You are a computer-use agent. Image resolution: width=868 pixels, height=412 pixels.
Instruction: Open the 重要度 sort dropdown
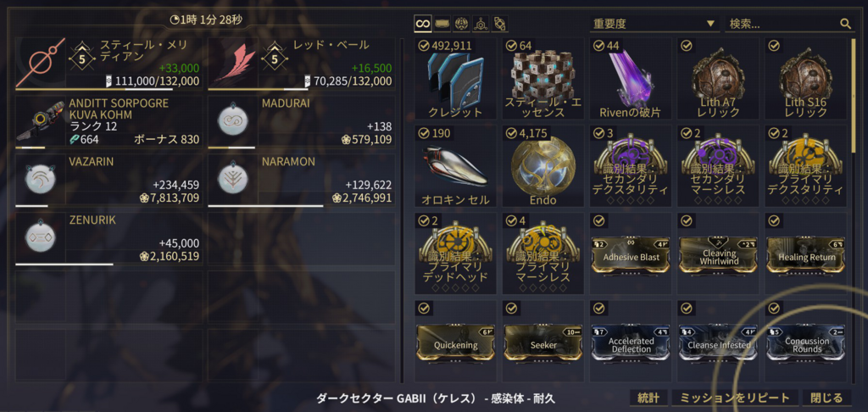(x=654, y=24)
